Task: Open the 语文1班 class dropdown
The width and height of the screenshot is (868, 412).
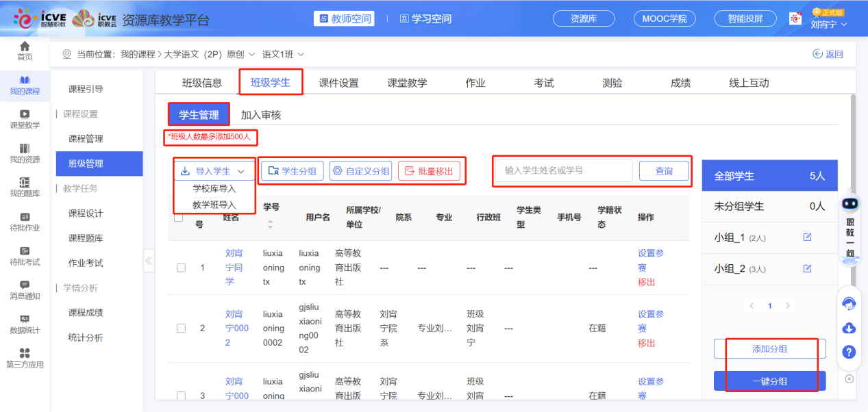Action: (x=283, y=54)
